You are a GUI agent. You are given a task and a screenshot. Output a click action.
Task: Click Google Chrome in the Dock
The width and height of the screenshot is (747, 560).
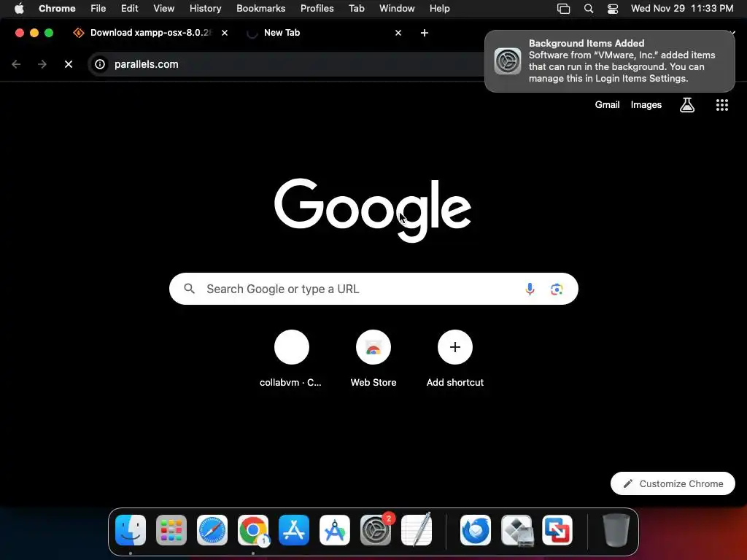point(253,529)
